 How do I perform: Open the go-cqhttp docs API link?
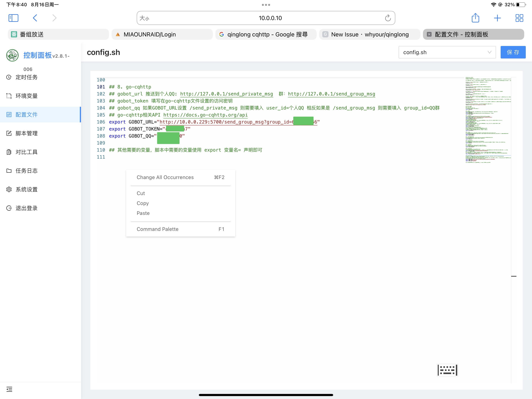tap(205, 115)
